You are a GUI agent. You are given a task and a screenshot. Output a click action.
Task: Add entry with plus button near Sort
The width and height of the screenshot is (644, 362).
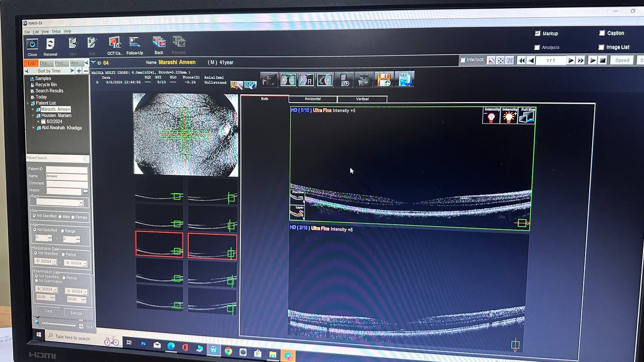click(79, 71)
